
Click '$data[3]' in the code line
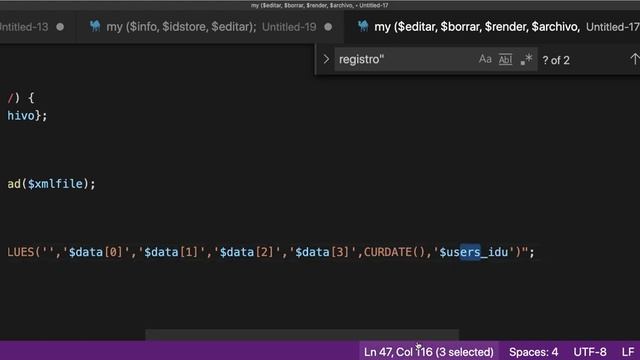(x=322, y=252)
